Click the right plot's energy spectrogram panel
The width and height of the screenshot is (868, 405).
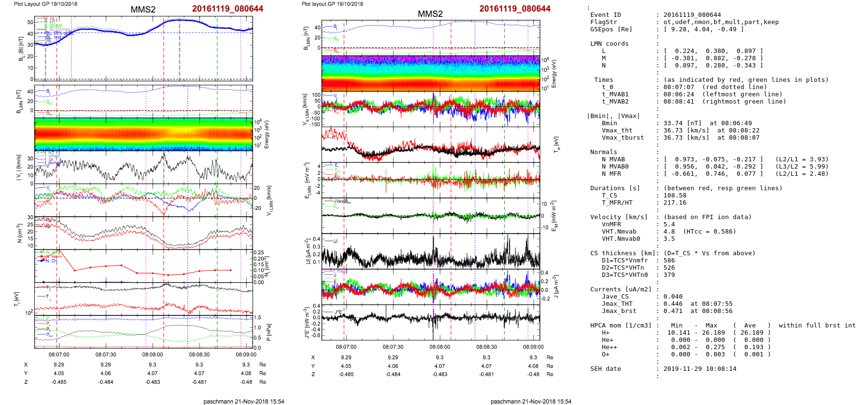431,73
